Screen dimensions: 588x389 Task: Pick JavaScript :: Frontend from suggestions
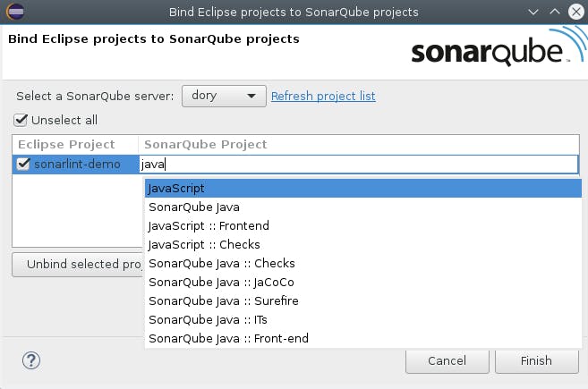click(x=363, y=225)
